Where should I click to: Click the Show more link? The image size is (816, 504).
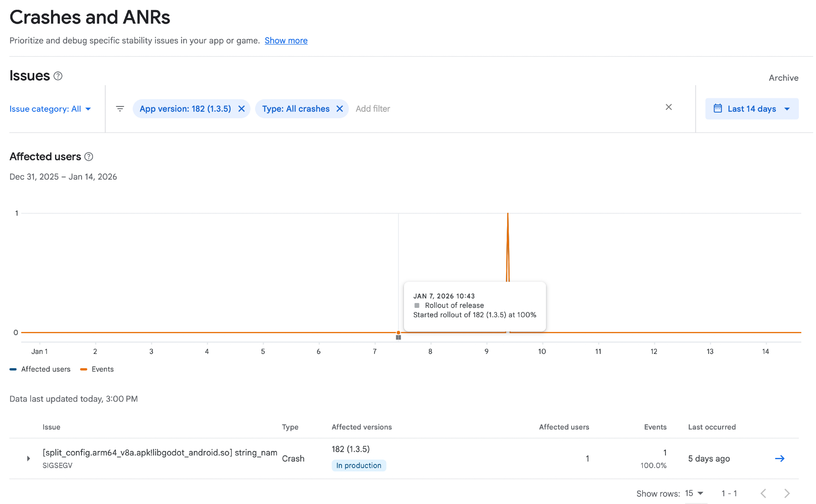pos(286,41)
